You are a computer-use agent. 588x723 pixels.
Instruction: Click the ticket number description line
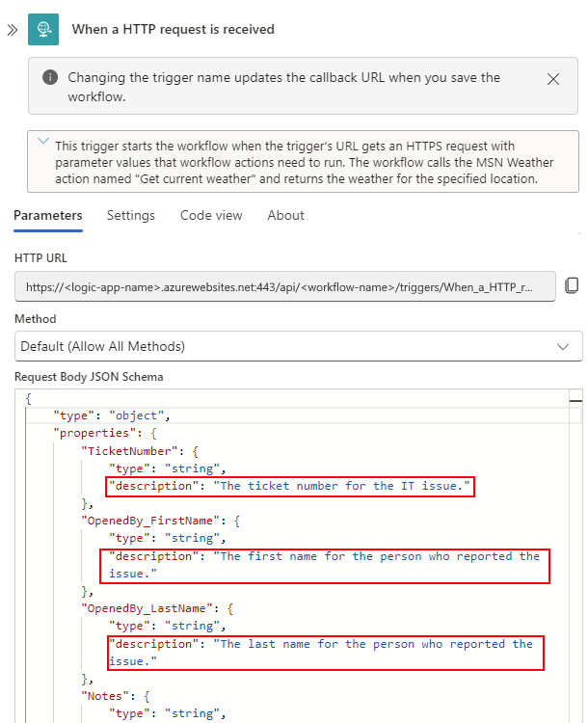pyautogui.click(x=290, y=486)
